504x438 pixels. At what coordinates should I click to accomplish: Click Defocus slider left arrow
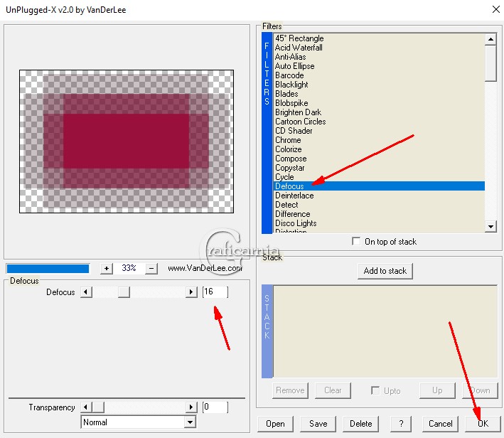(x=86, y=292)
